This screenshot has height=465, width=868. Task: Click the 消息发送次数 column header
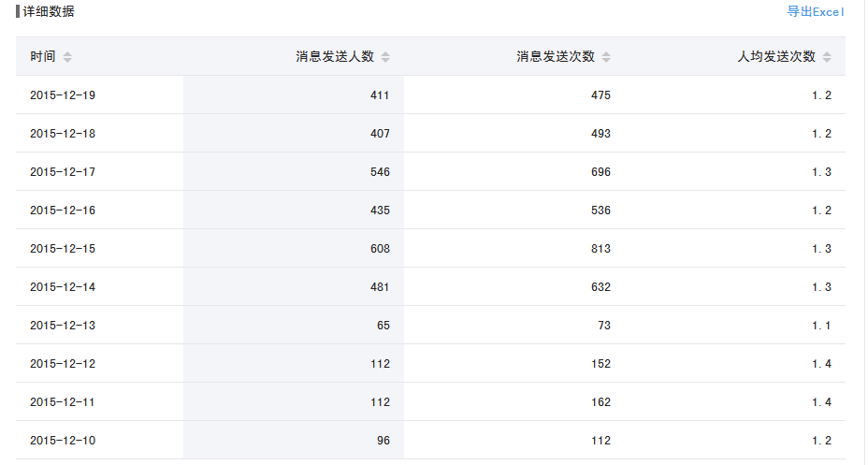click(x=556, y=57)
